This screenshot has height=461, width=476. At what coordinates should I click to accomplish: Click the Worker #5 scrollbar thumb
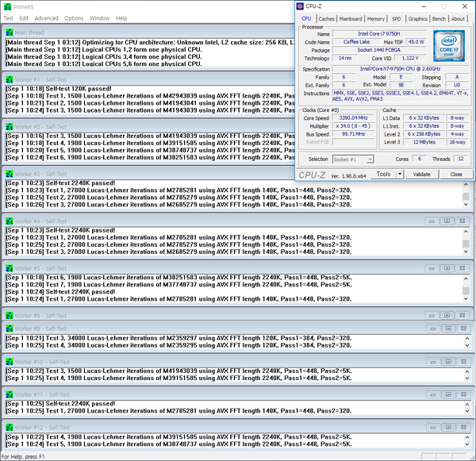click(x=466, y=291)
